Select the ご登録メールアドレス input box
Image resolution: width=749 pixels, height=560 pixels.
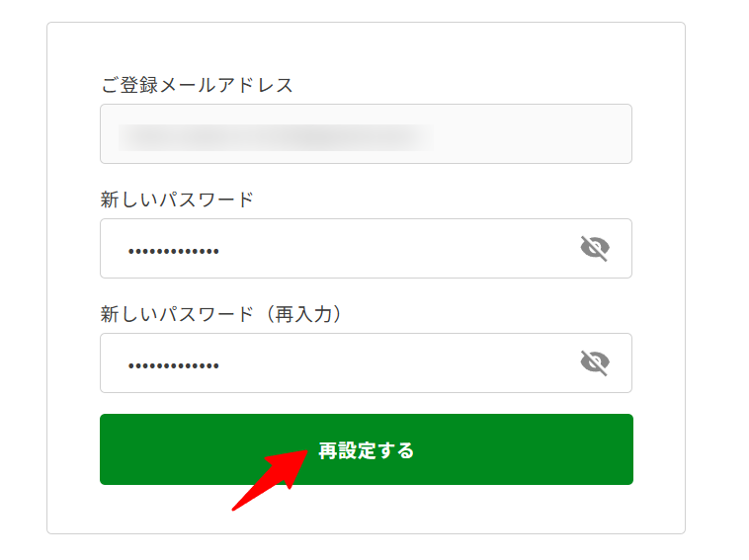pos(366,133)
